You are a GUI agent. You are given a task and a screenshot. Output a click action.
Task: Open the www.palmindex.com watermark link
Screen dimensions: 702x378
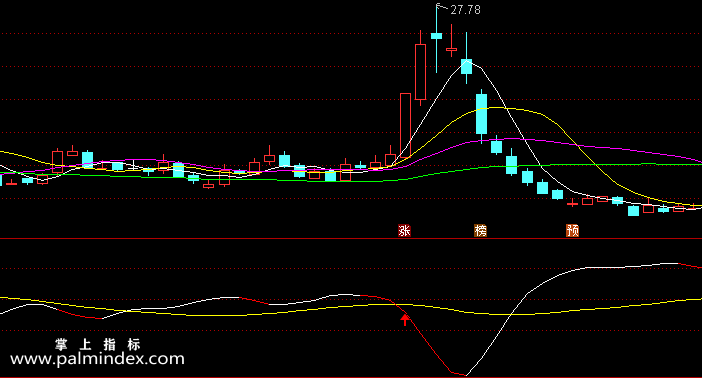[x=97, y=359]
